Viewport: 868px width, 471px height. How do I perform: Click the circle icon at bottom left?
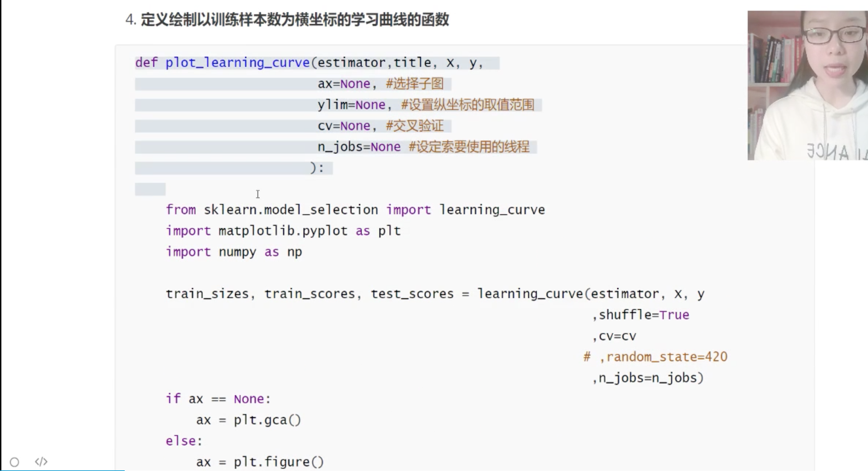coord(14,462)
